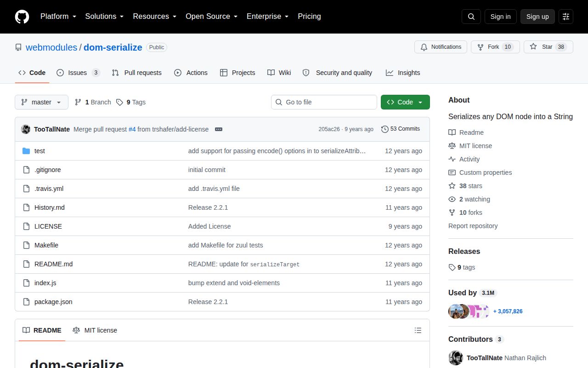588x368 pixels.
Task: Open Security and quality tab
Action: point(338,73)
